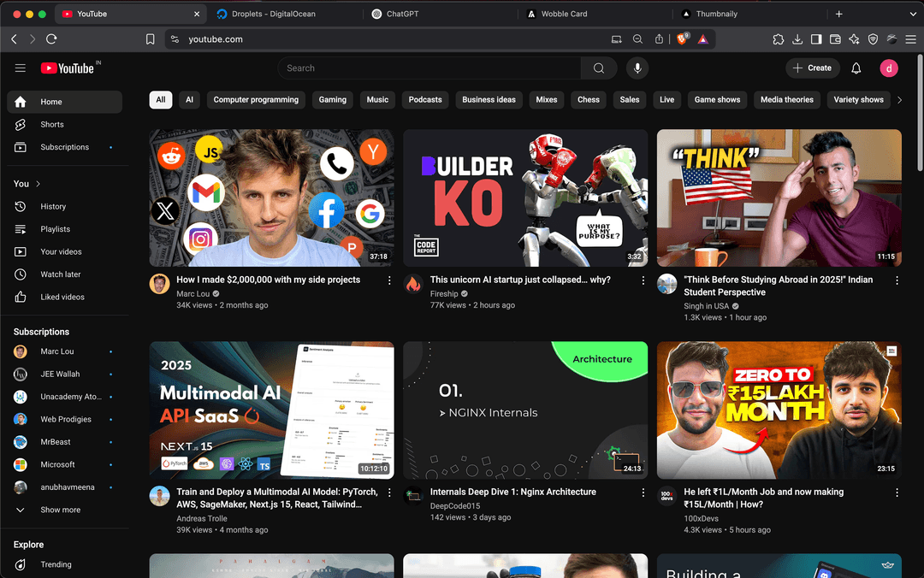Switch to the Wobble Card tab

coord(594,15)
